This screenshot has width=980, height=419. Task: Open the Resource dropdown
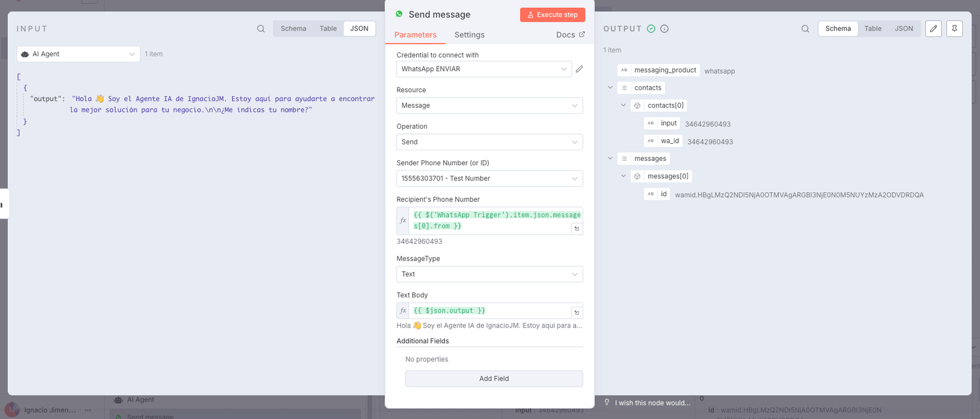tap(489, 105)
